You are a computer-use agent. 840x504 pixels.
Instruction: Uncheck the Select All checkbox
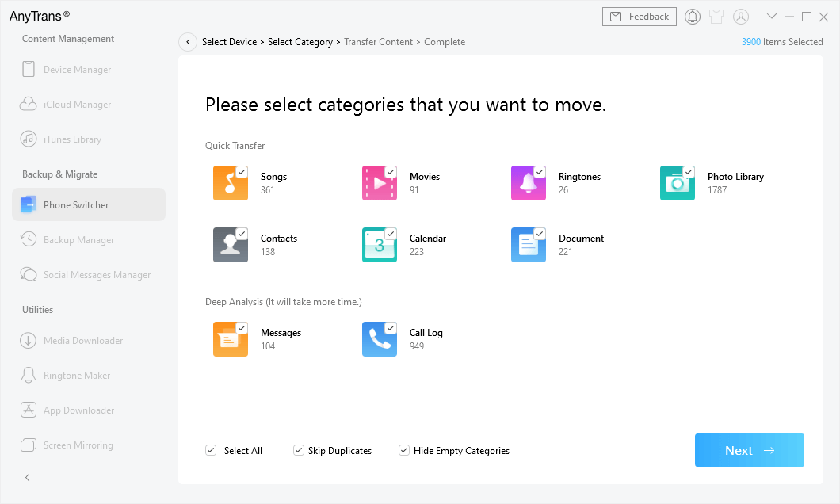point(211,450)
